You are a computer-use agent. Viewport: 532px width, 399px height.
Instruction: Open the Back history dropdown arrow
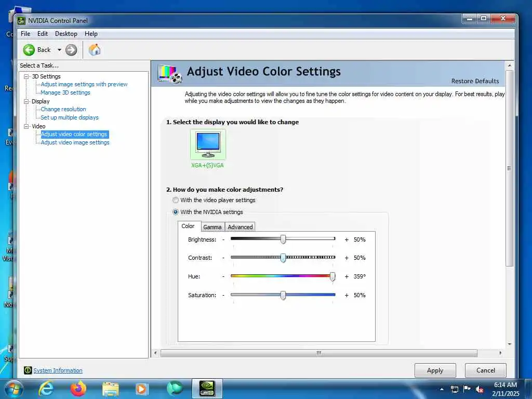pyautogui.click(x=59, y=50)
